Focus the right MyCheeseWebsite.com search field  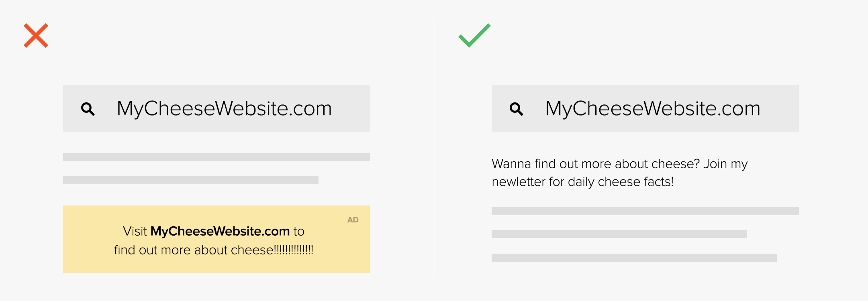tap(645, 108)
